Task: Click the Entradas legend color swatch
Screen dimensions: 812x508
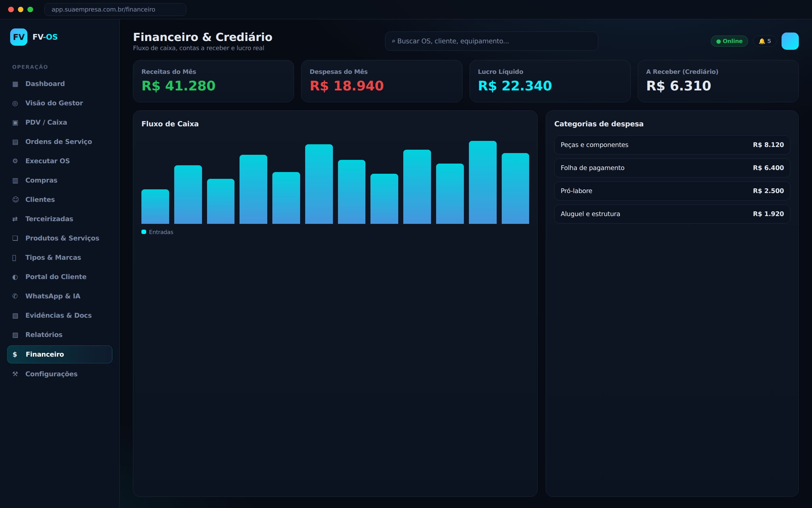Action: 144,232
